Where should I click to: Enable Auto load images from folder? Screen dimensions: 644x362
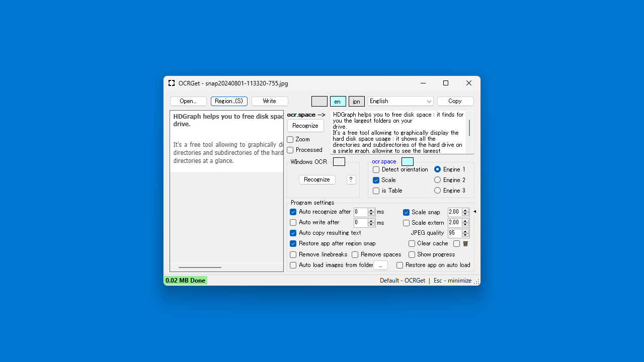click(293, 265)
